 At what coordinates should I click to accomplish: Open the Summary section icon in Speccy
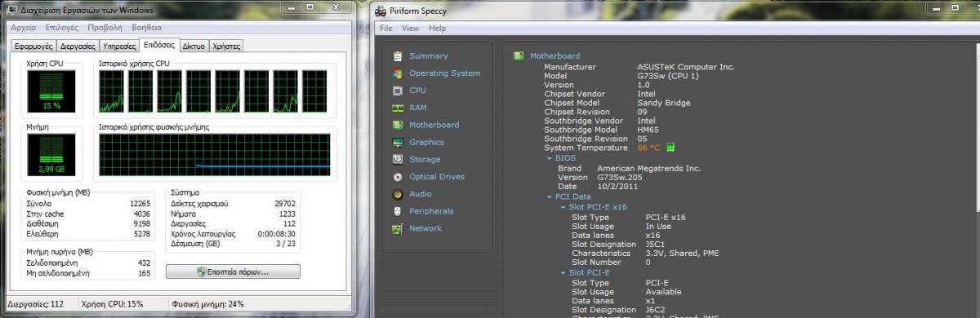click(398, 56)
